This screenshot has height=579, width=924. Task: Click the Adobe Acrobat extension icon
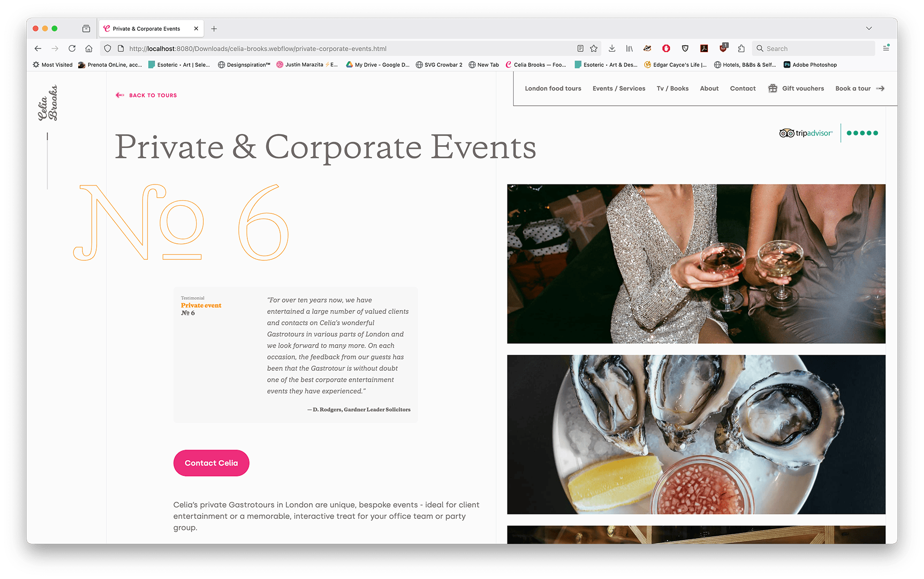click(704, 48)
